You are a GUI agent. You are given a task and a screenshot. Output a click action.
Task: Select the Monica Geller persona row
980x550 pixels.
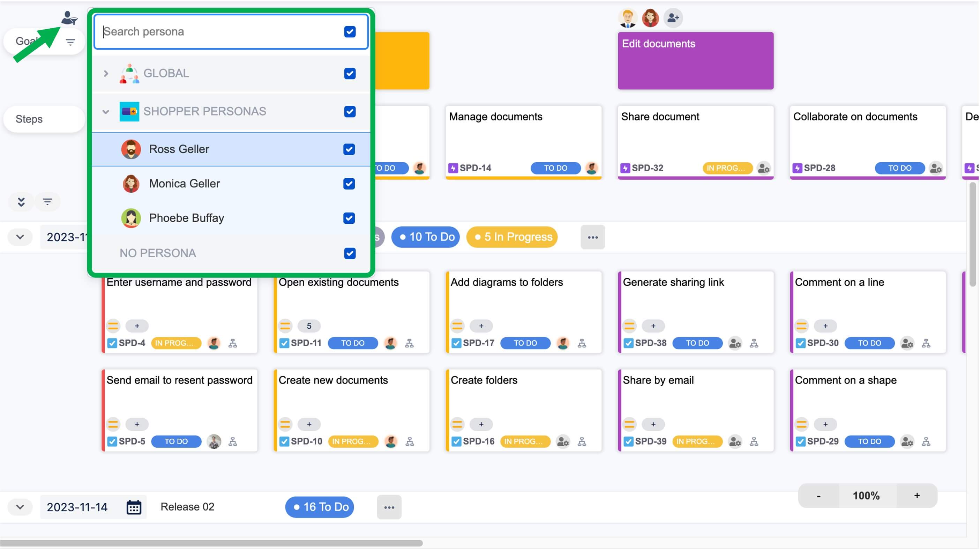[231, 184]
